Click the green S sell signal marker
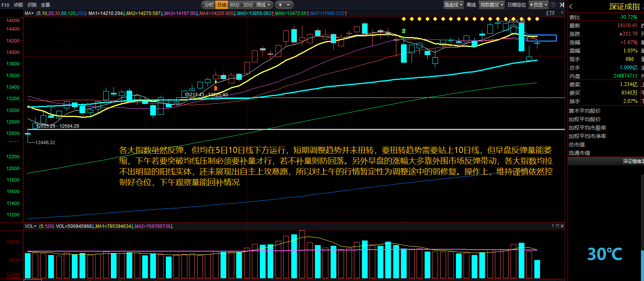 coord(404,31)
